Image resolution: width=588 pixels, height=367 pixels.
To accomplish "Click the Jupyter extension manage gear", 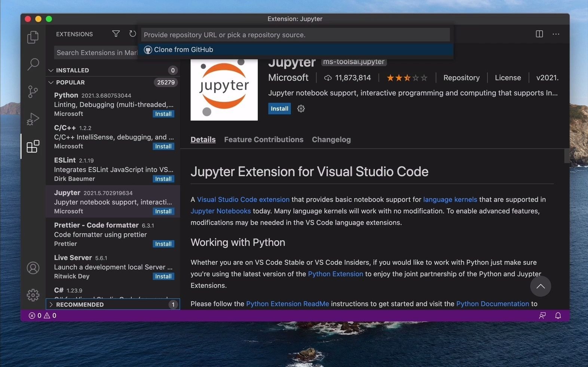I will point(301,108).
